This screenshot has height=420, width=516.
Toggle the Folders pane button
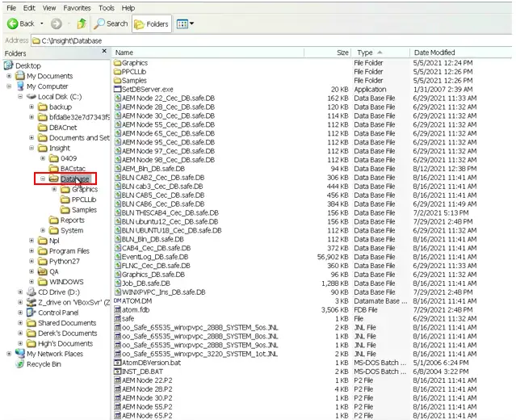click(x=152, y=24)
